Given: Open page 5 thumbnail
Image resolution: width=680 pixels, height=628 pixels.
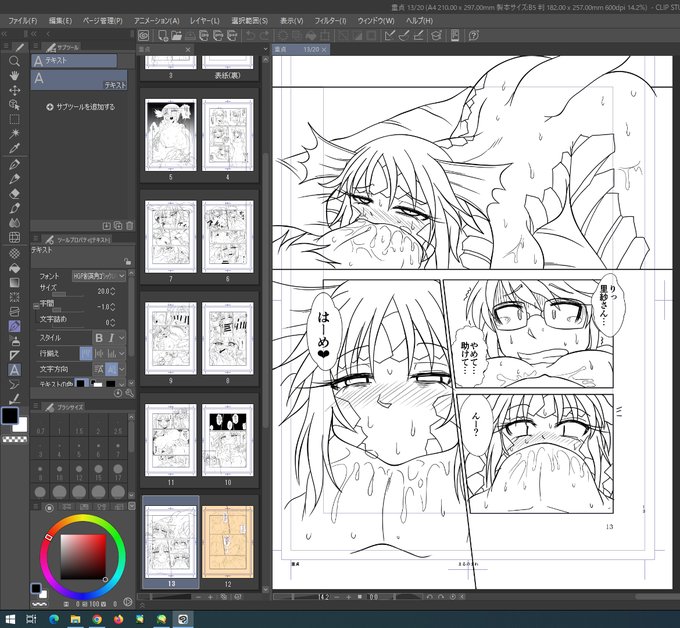Looking at the screenshot, I should [x=170, y=135].
